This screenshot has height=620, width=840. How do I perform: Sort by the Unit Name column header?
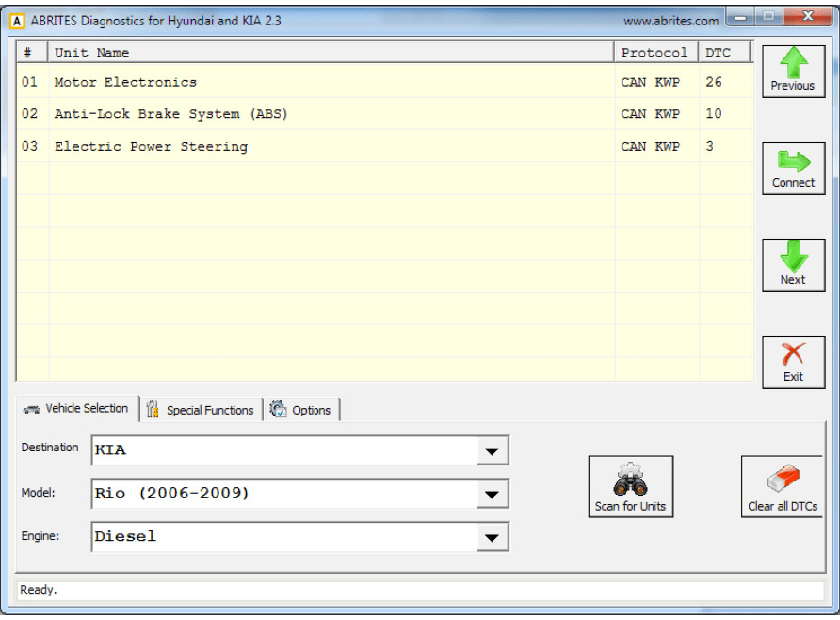pyautogui.click(x=330, y=53)
